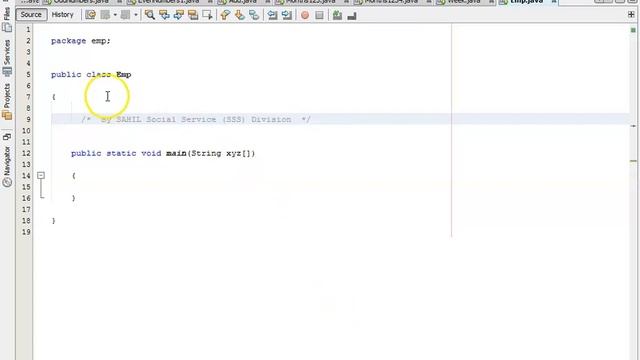Click the class name 'Emp' on line 5
This screenshot has width=640, height=360.
pyautogui.click(x=124, y=75)
